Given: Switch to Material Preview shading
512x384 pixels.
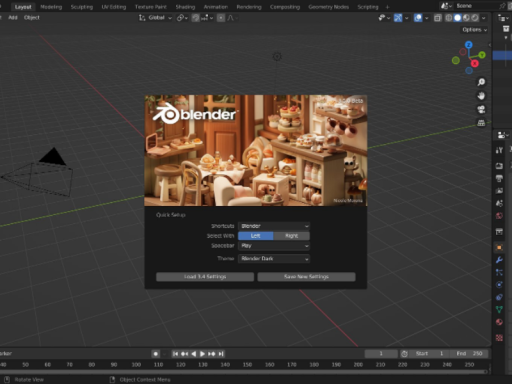Looking at the screenshot, I should (466, 18).
